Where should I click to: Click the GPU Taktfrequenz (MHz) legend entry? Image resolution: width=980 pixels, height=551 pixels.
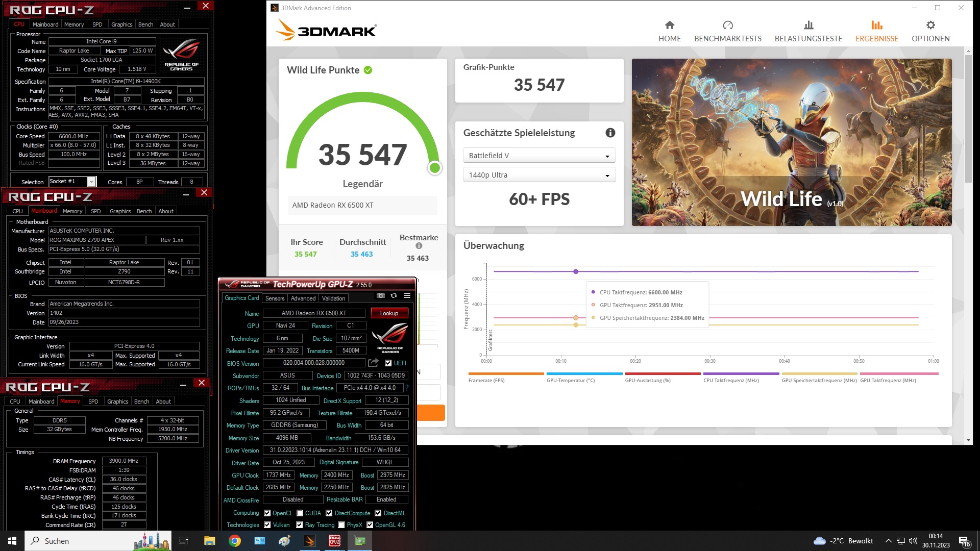pos(898,378)
